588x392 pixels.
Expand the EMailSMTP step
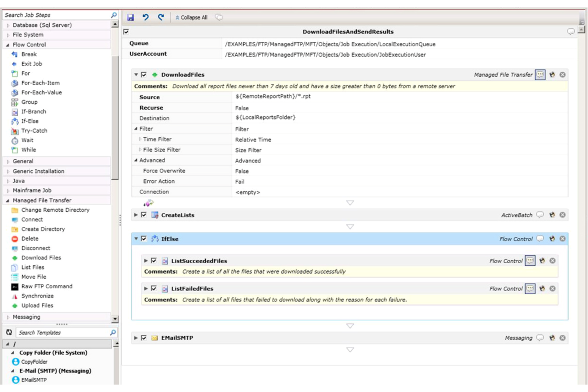[x=136, y=338]
